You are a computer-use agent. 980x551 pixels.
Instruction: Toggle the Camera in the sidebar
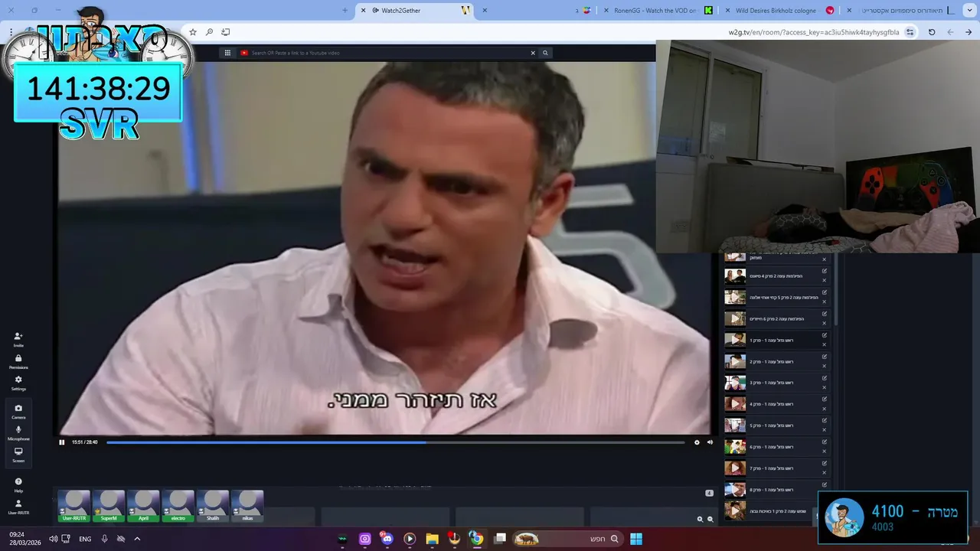[x=18, y=411]
